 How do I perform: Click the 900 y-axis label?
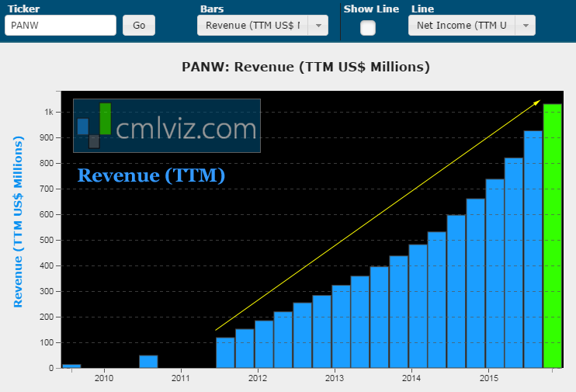click(x=47, y=137)
